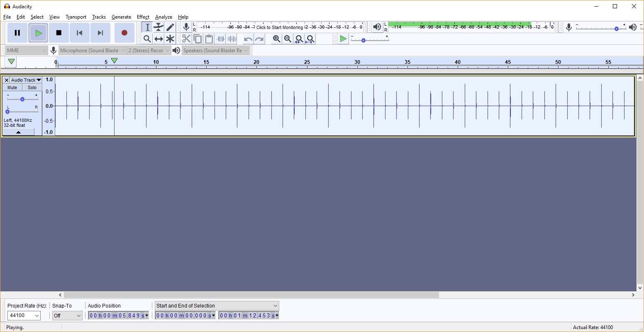
Task: Click the Trim audio icon
Action: [221, 39]
